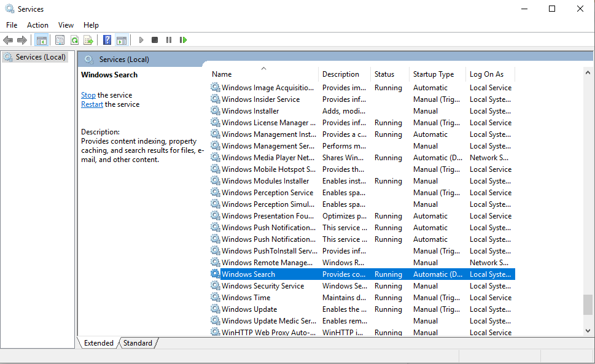Click the gear icon beside Windows Installer

click(x=215, y=110)
